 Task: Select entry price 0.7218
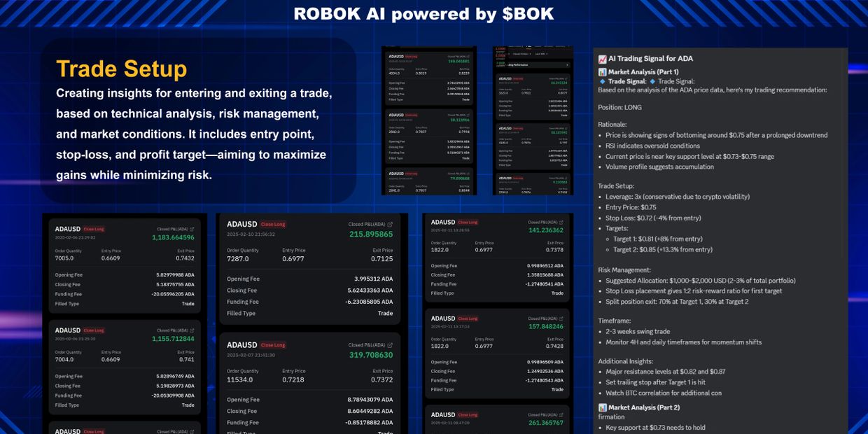point(293,379)
